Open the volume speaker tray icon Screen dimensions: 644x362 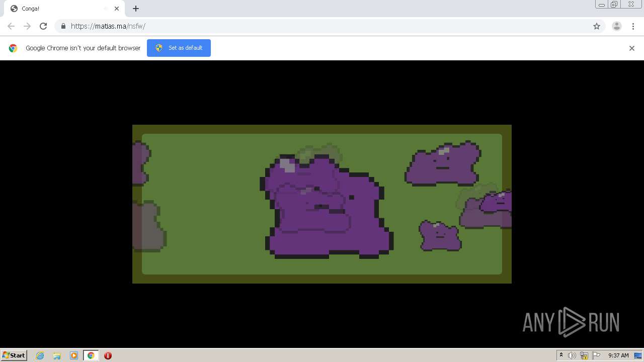tap(572, 355)
